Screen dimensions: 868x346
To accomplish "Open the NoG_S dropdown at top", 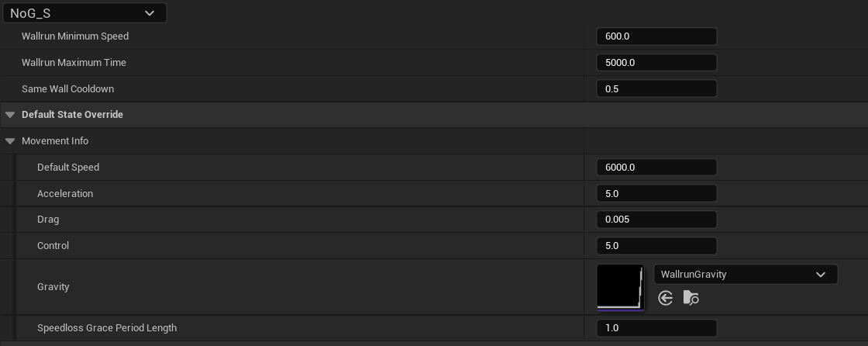I will point(84,13).
